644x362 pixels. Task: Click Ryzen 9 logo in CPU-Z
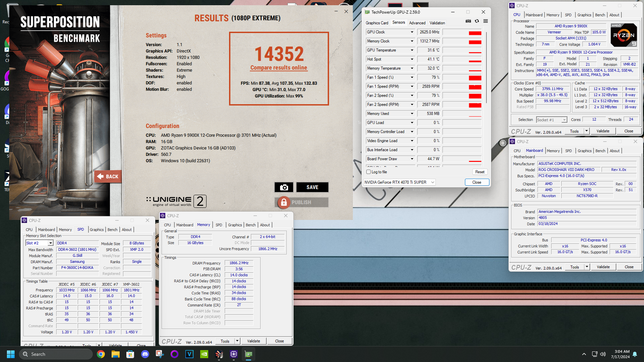click(624, 35)
